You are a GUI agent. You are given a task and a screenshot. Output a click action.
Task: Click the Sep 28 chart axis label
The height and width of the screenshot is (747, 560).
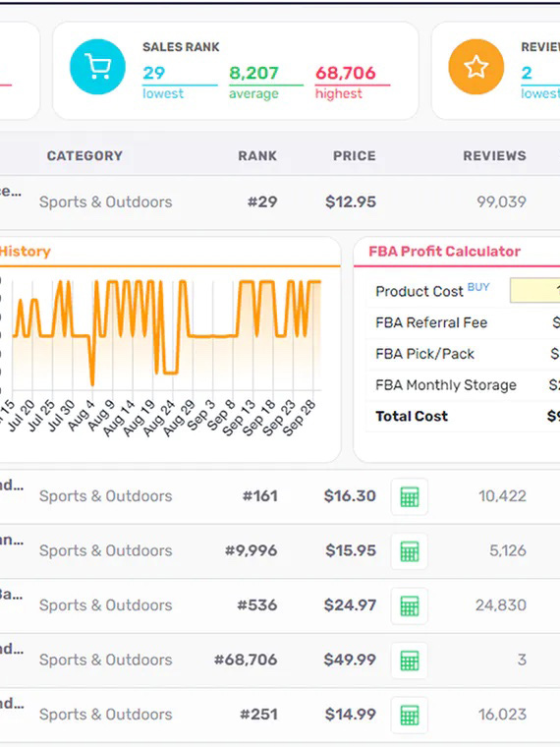[x=300, y=418]
